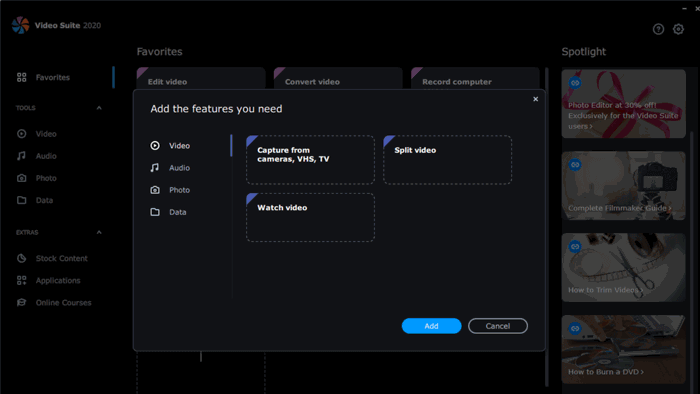
Task: Select the Photo camera icon in dialog
Action: coord(155,190)
